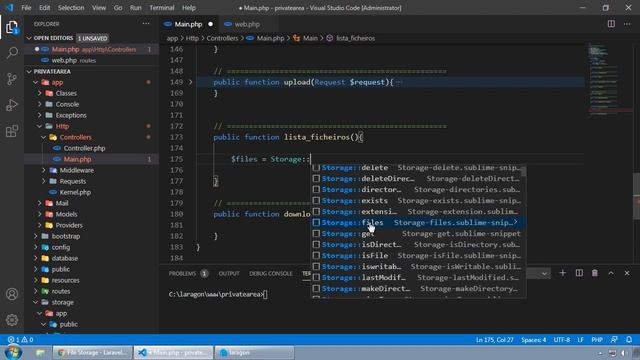Select Storage::extension suggestion

416,212
